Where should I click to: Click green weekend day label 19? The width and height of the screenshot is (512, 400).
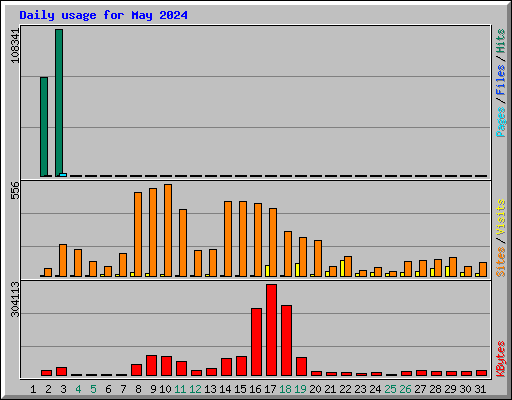click(x=300, y=389)
